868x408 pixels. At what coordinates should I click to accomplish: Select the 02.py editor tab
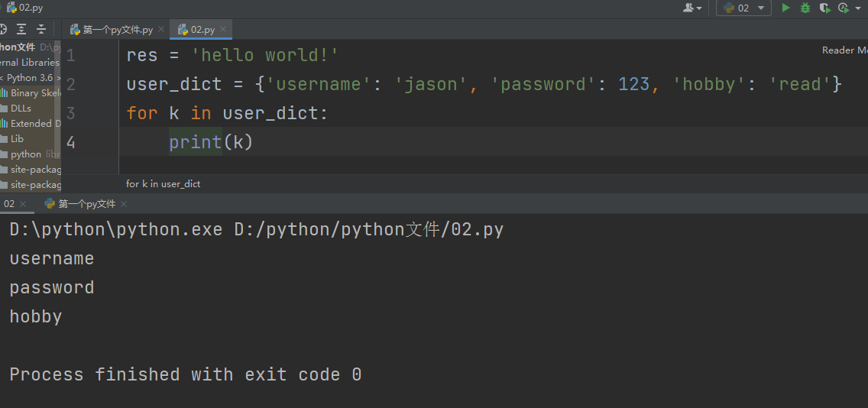coord(202,30)
